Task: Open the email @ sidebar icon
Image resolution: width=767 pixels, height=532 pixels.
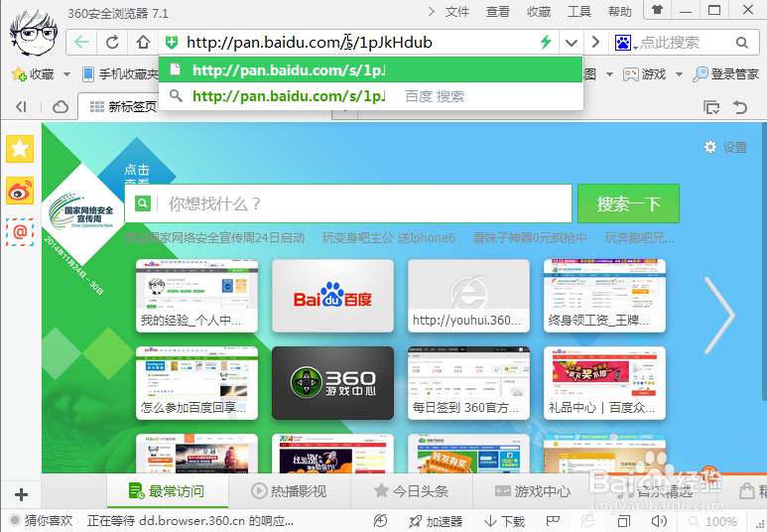Action: click(x=20, y=232)
